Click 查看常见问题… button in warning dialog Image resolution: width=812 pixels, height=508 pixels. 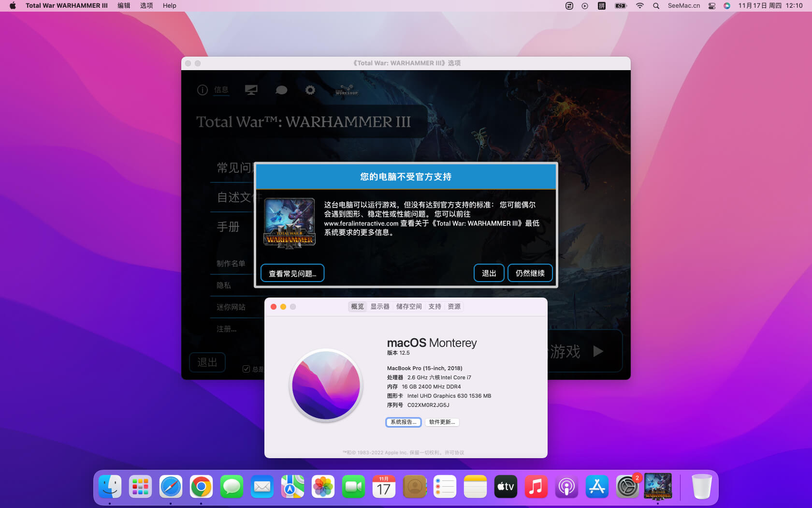(x=292, y=273)
